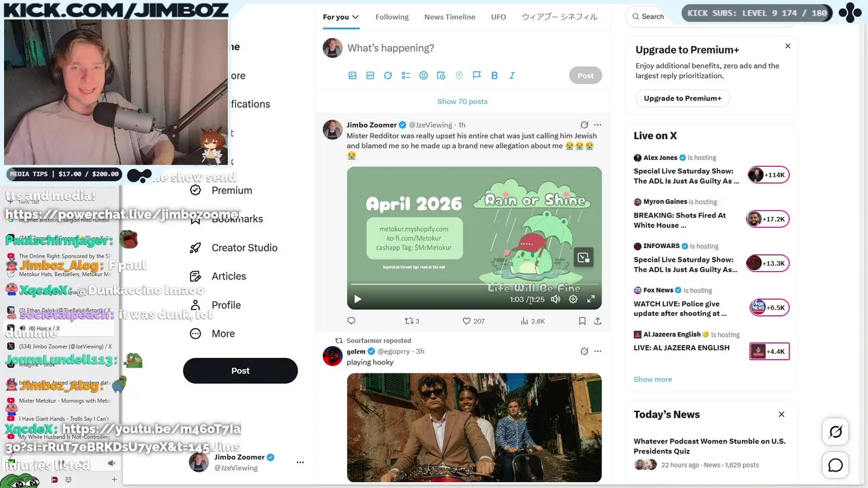Open Profile in sidebar
The height and width of the screenshot is (488, 868).
(x=215, y=305)
